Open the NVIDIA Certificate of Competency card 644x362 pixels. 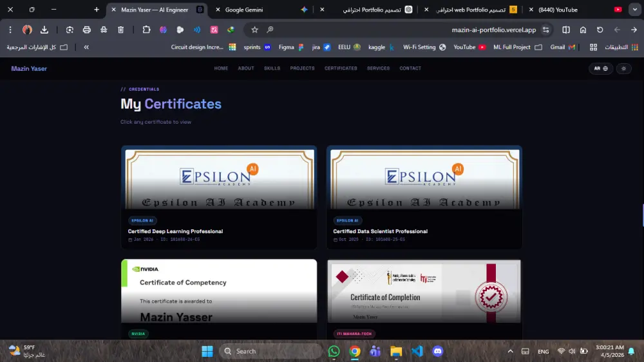219,299
